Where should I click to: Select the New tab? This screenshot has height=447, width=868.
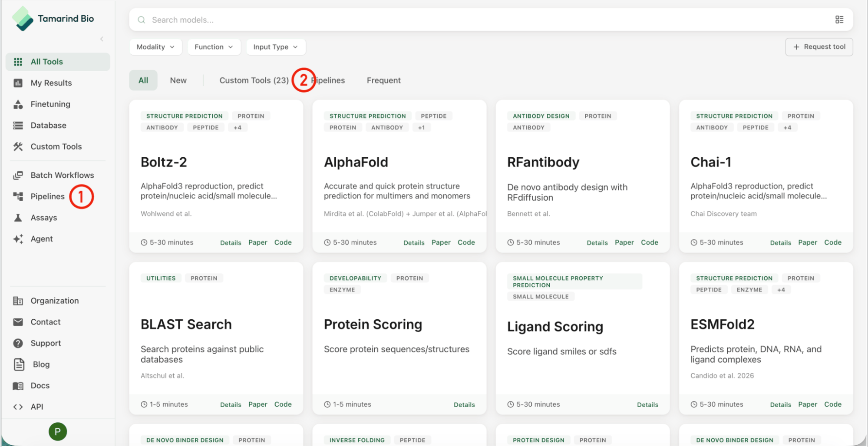pos(178,80)
